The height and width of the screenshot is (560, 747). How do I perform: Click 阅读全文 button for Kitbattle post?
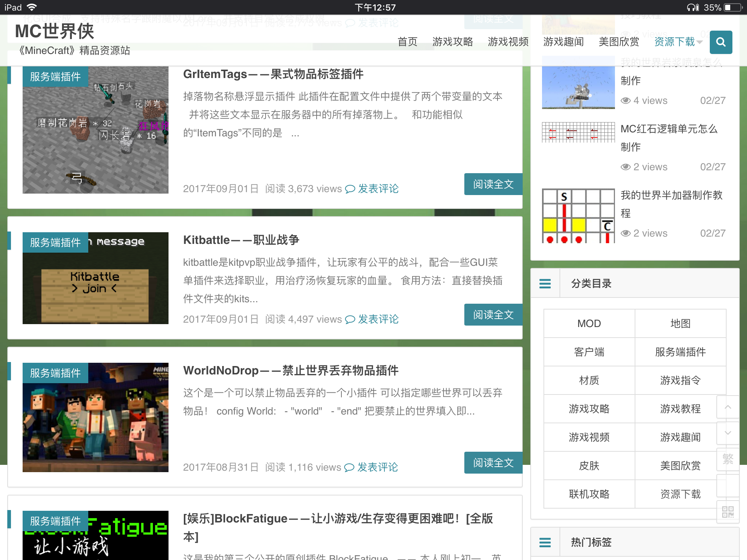(493, 315)
